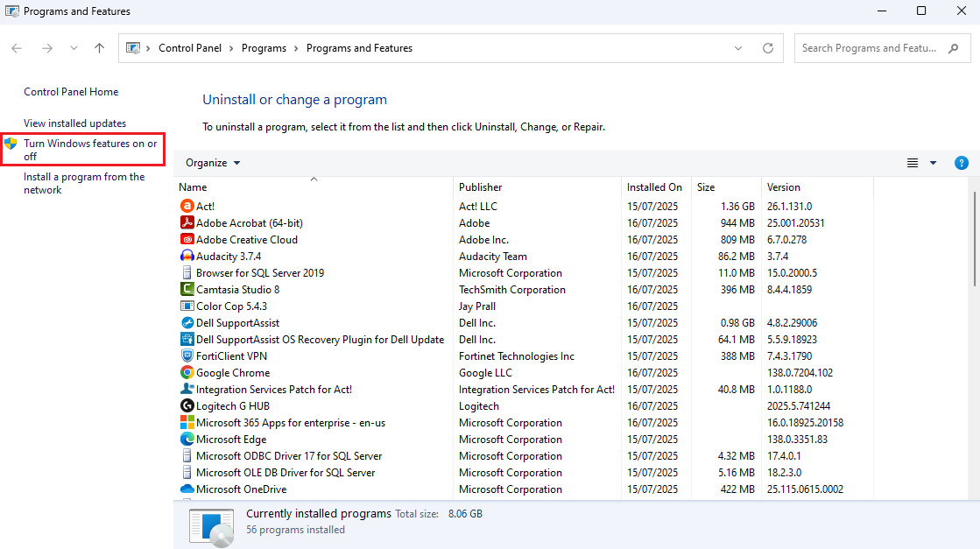The image size is (980, 549).
Task: Expand chevron after Programs breadcrumb
Action: 296,48
